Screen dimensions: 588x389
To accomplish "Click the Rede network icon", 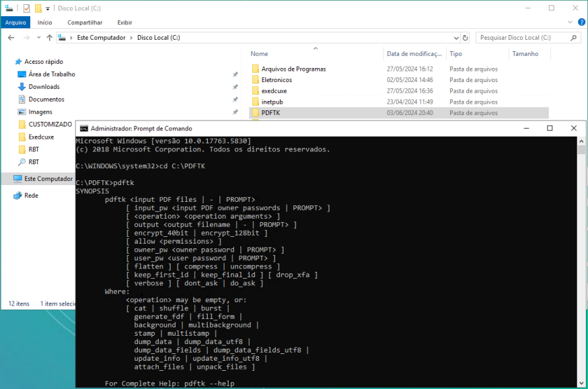I will tap(17, 196).
